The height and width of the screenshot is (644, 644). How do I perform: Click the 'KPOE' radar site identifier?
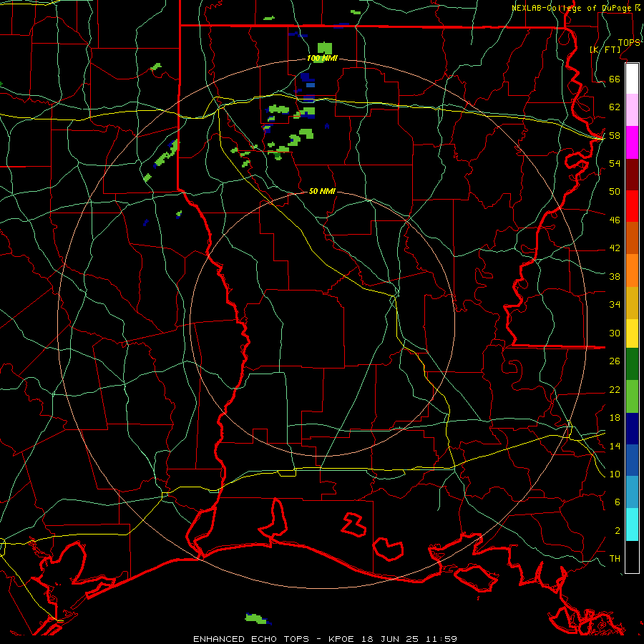click(x=341, y=639)
